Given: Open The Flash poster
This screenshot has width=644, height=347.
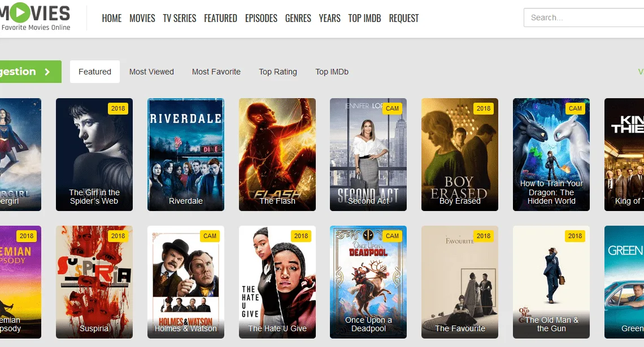Looking at the screenshot, I should pyautogui.click(x=277, y=154).
